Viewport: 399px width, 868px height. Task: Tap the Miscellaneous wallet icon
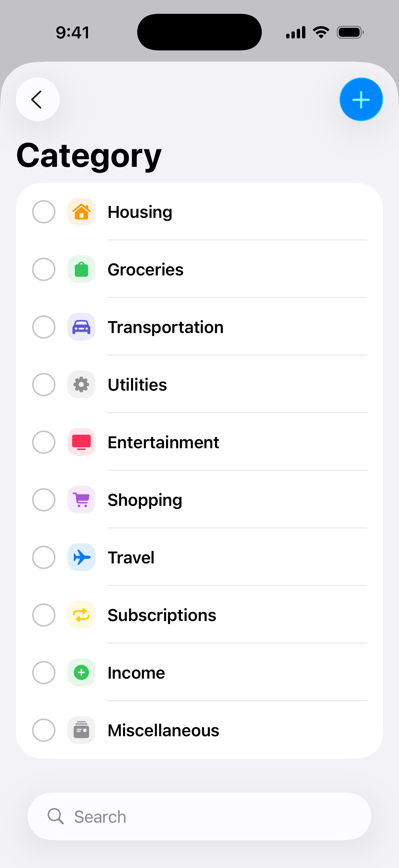pyautogui.click(x=81, y=730)
